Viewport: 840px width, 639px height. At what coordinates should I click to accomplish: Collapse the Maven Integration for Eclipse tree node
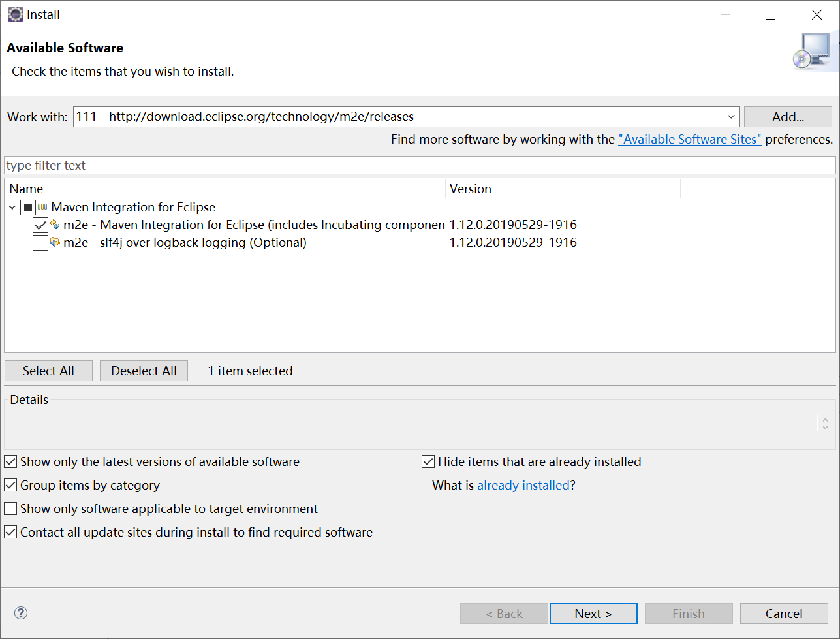[12, 208]
